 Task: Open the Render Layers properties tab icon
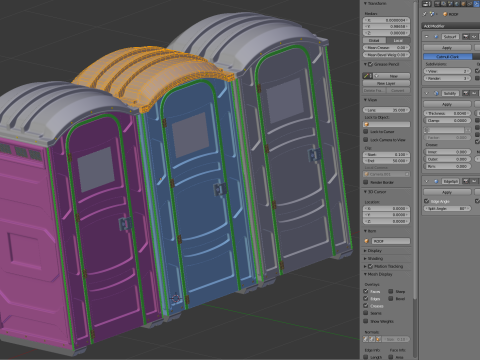pos(444,4)
